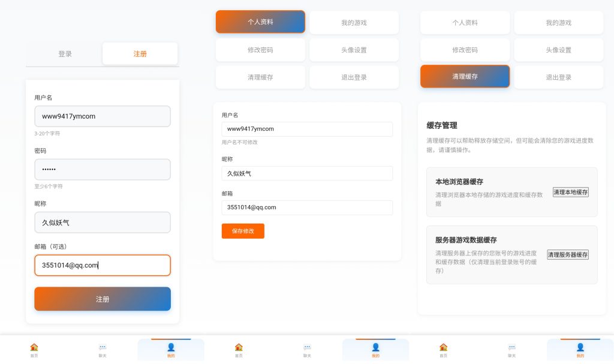
Task: Choose 修改密码 from the profile menu
Action: click(260, 50)
